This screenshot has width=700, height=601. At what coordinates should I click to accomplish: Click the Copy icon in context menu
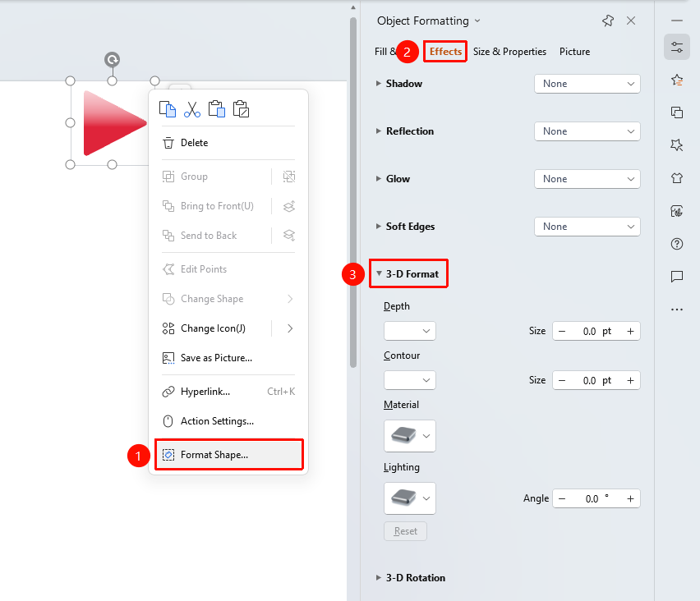click(x=168, y=109)
